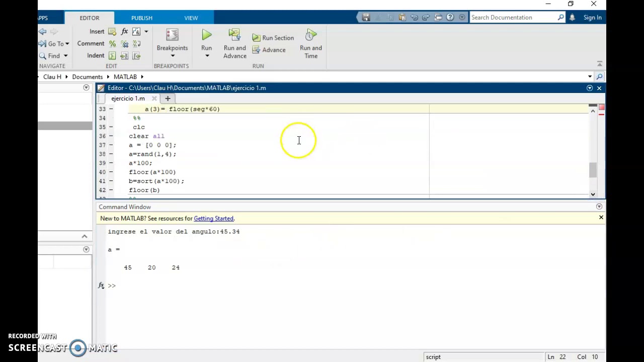Go back with navigate arrow
This screenshot has width=644, height=362.
click(43, 32)
